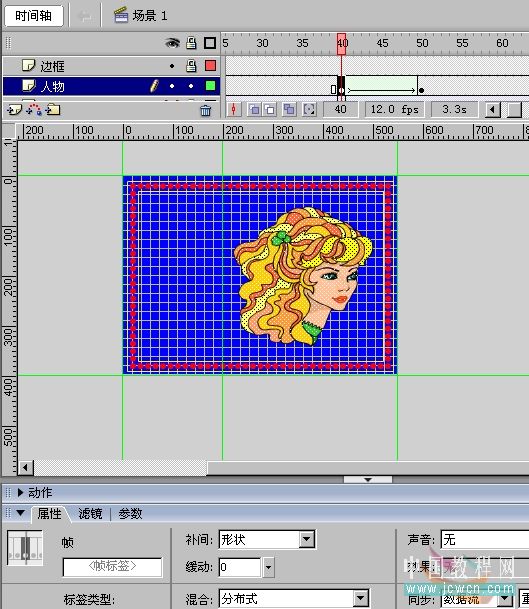Click the center frame icon
The height and width of the screenshot is (609, 529).
[234, 110]
